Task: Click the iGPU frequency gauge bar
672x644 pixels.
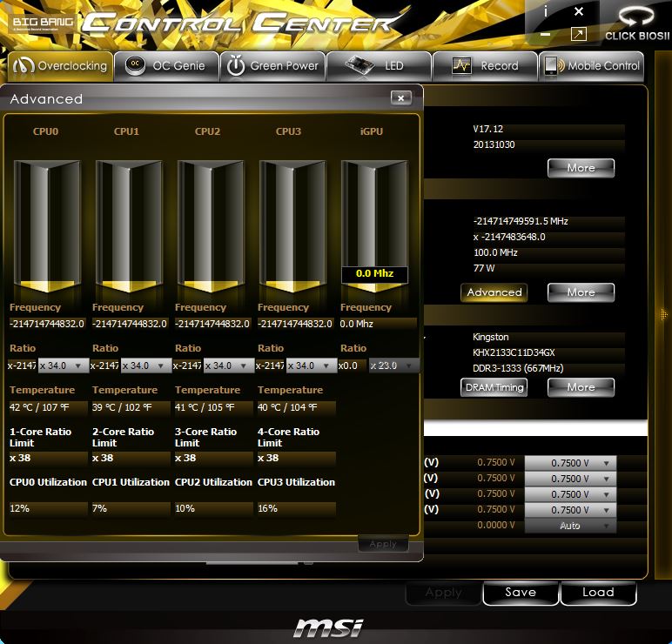Action: click(x=374, y=226)
